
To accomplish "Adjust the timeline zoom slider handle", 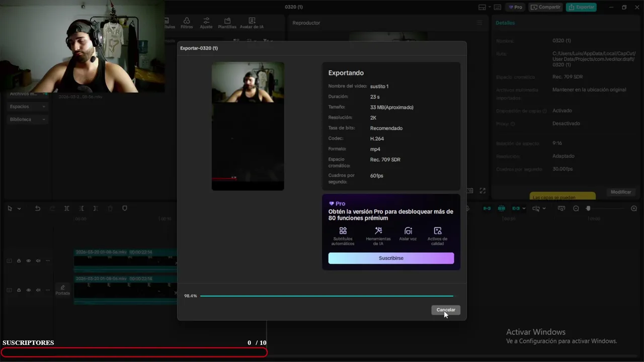I will pos(588,208).
